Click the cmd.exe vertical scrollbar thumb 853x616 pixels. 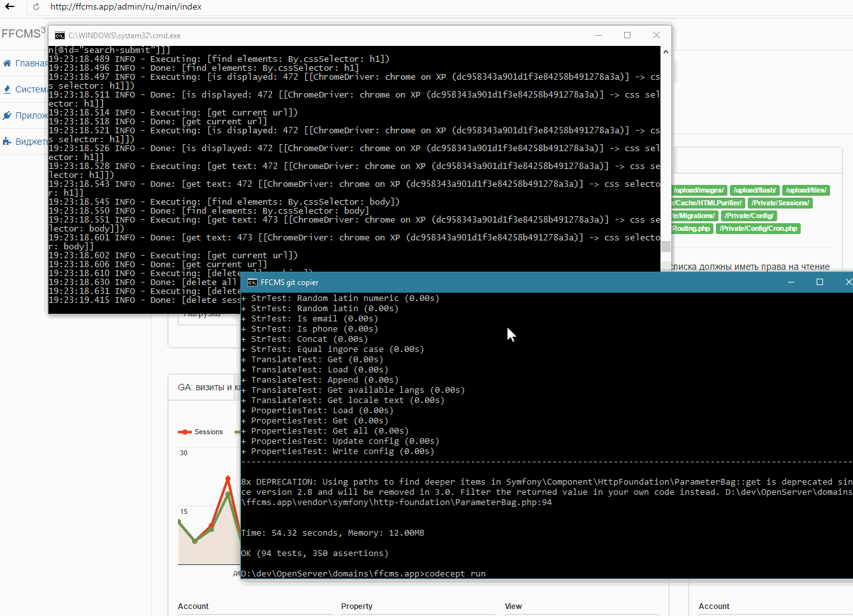666,247
